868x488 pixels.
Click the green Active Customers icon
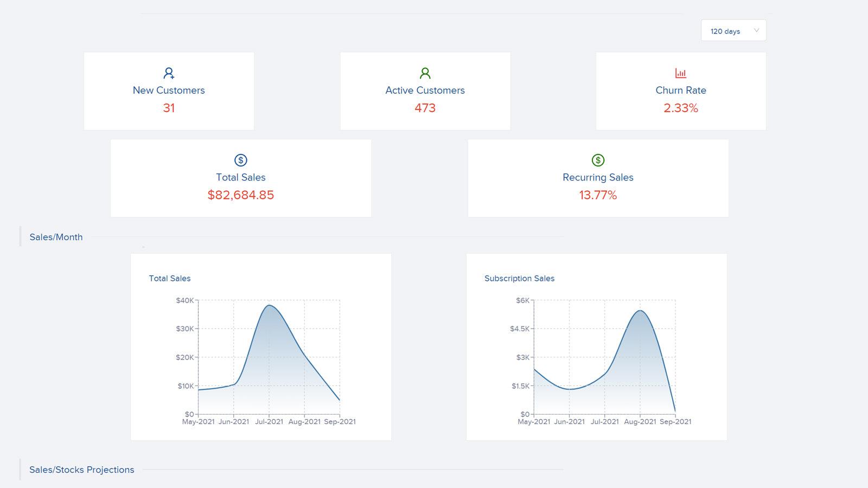pyautogui.click(x=425, y=72)
